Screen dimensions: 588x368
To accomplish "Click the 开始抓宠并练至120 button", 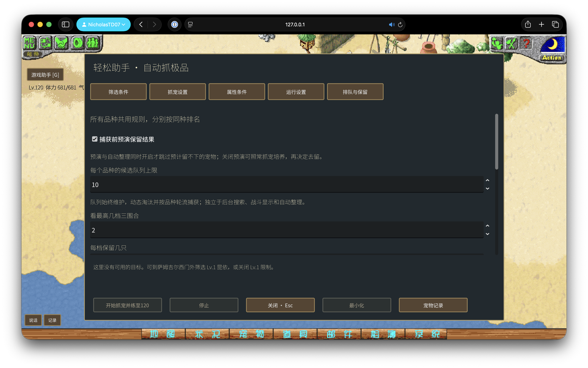I will pyautogui.click(x=127, y=305).
